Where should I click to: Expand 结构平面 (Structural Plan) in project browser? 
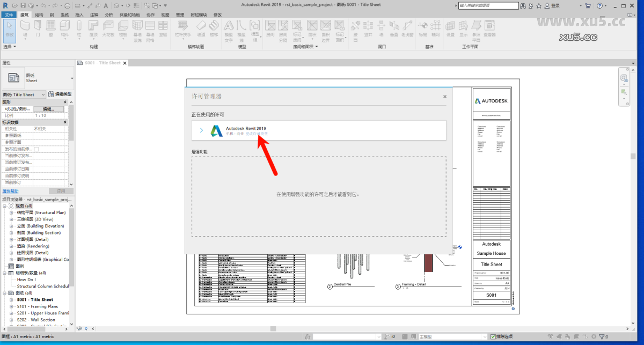click(x=11, y=212)
